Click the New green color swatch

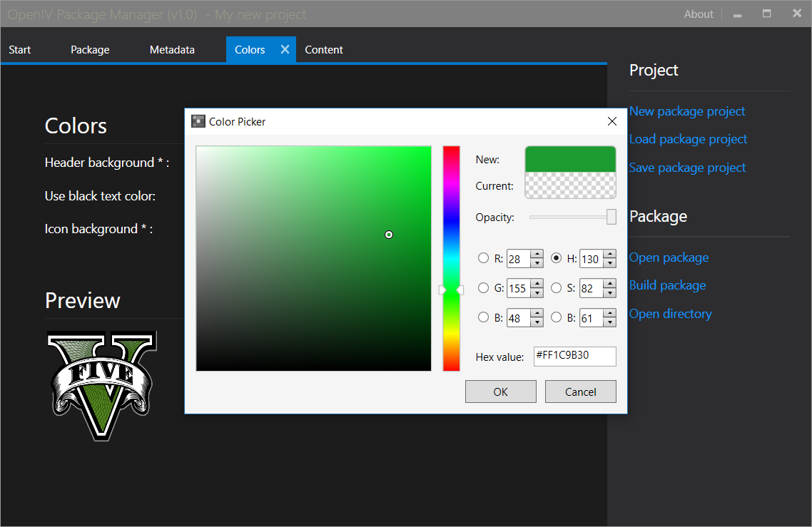pyautogui.click(x=570, y=159)
